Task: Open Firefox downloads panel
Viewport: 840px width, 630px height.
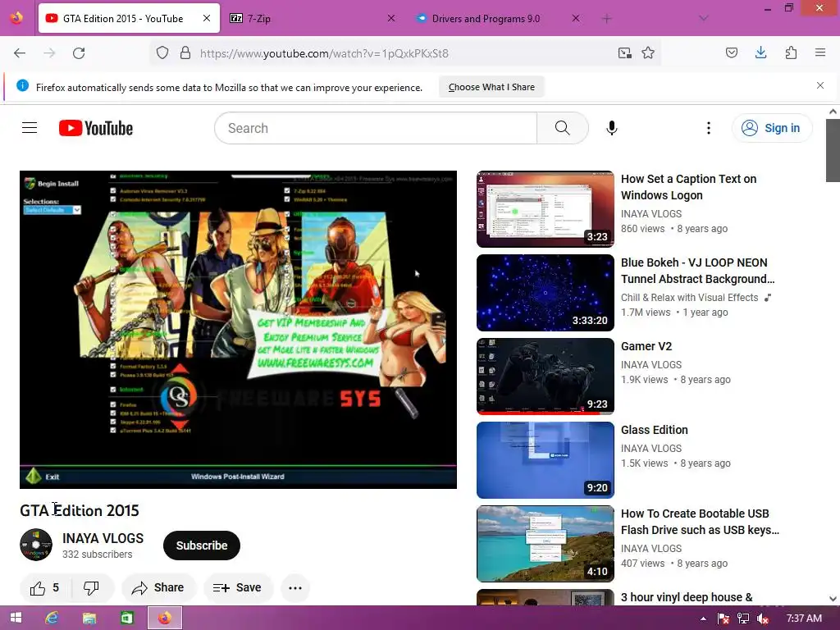Action: [x=760, y=52]
